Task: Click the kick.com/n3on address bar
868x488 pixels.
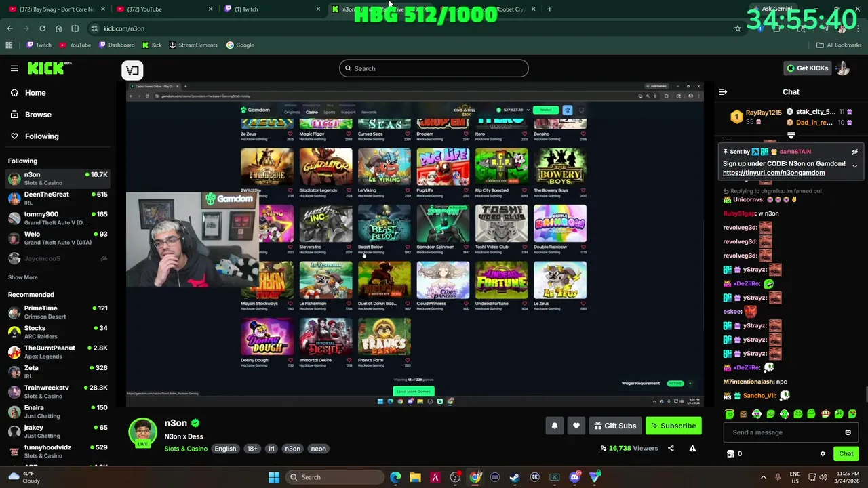Action: point(407,28)
